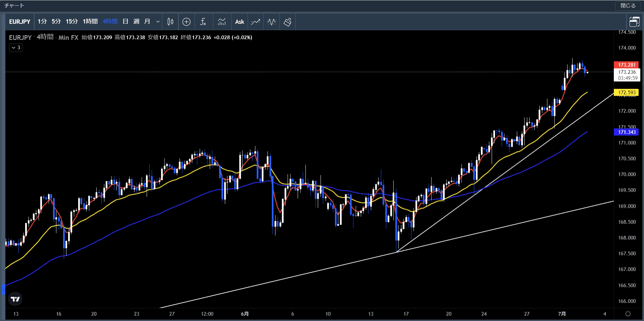Click the 174.000 price scale label

(x=627, y=48)
